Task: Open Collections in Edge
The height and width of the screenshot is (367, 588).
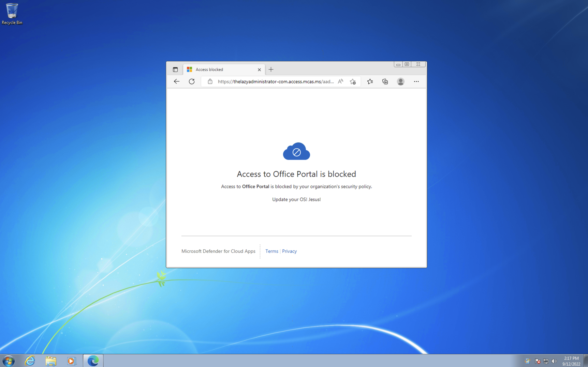Action: coord(385,81)
